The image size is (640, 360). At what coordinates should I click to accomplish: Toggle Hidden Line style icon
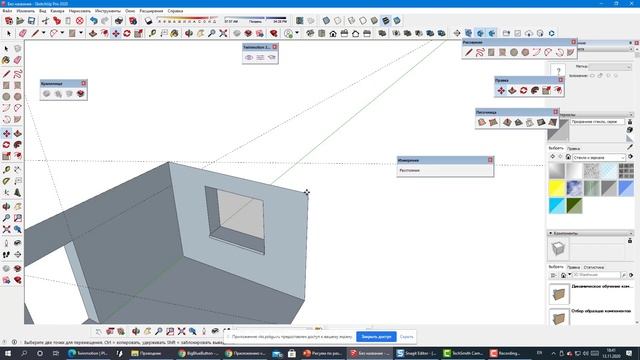tap(363, 20)
